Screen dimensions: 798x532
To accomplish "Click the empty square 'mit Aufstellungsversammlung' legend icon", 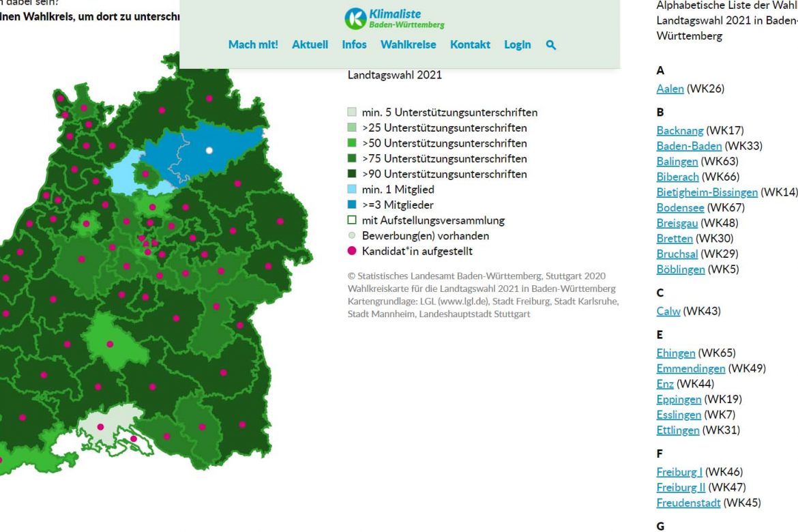I will pos(352,220).
